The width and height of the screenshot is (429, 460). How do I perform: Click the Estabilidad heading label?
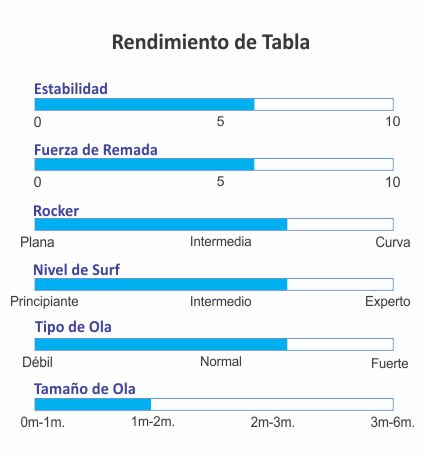71,89
